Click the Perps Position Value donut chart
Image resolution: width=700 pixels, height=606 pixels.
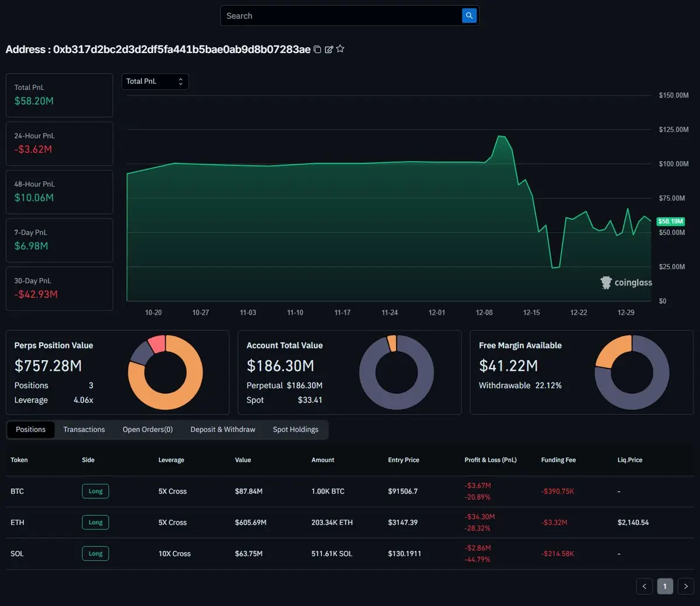165,372
